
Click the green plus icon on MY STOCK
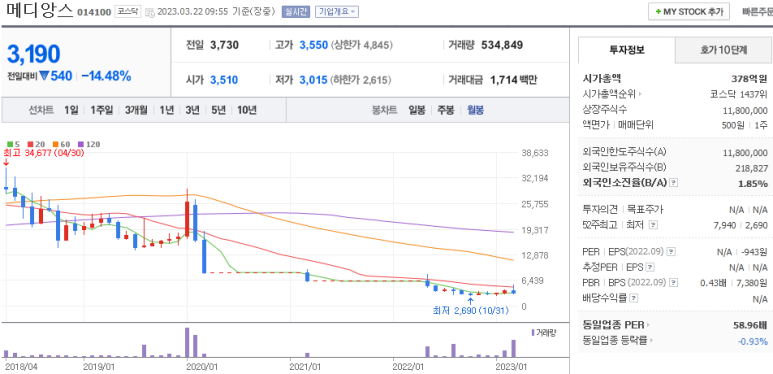coord(658,12)
